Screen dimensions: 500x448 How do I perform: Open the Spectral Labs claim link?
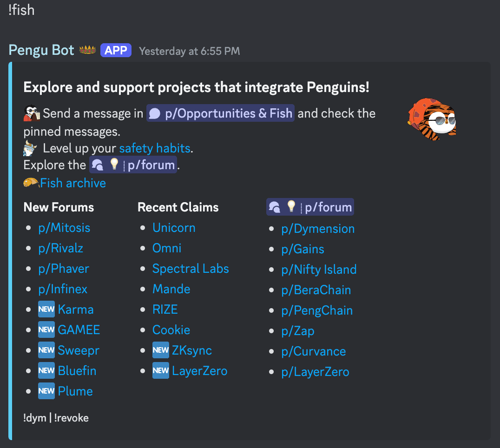coord(191,269)
